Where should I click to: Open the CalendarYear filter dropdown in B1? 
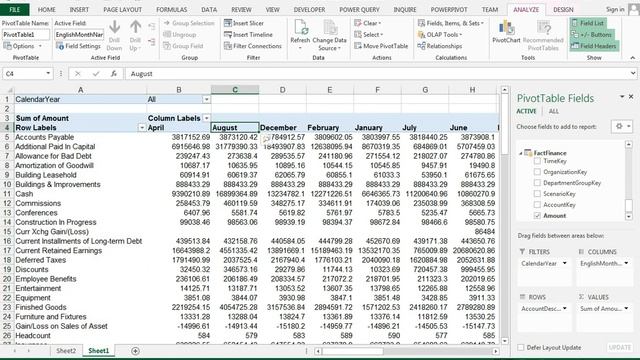(x=207, y=99)
